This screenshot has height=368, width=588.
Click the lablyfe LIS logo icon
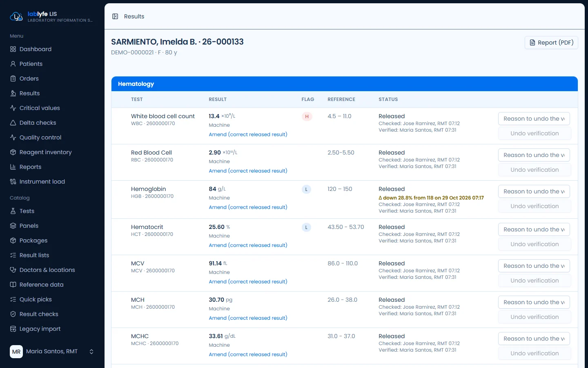(x=16, y=16)
